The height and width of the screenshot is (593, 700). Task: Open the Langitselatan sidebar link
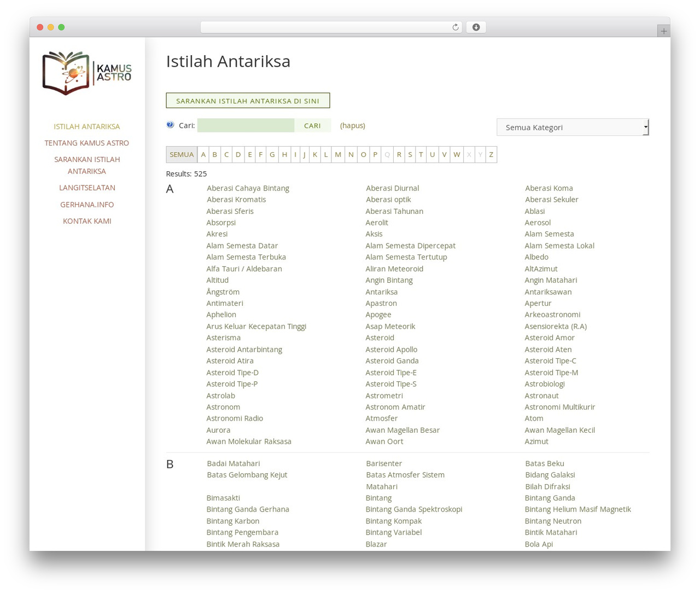click(87, 188)
